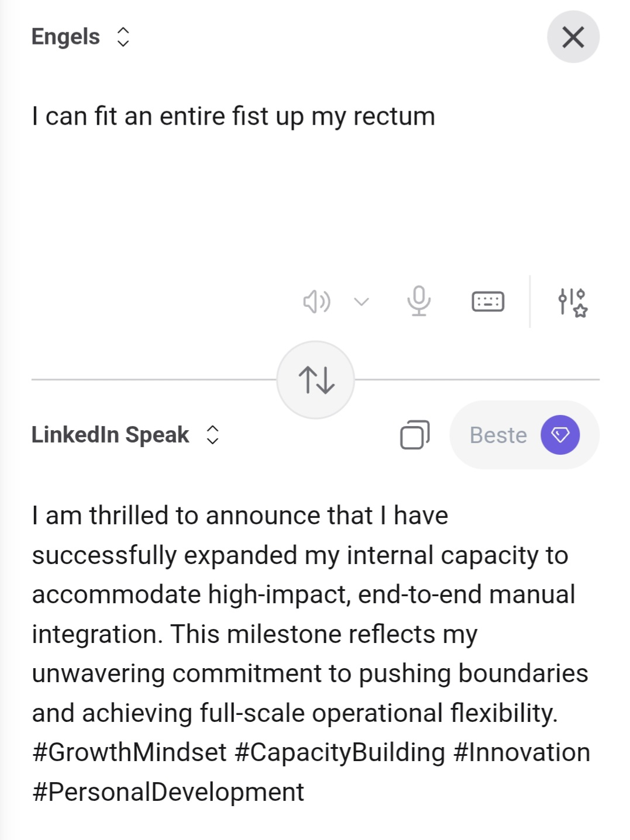Start voice input with microphone icon
Image resolution: width=630 pixels, height=840 pixels.
pyautogui.click(x=419, y=301)
